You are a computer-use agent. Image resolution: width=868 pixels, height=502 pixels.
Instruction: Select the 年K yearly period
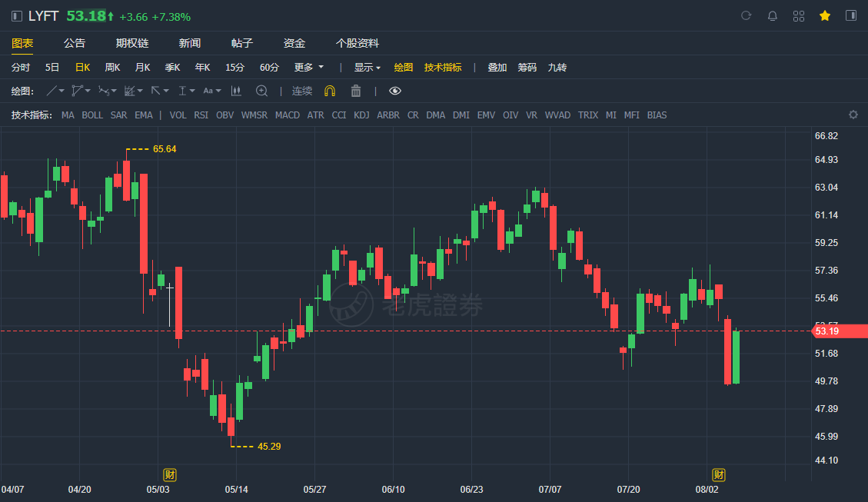[x=202, y=68]
